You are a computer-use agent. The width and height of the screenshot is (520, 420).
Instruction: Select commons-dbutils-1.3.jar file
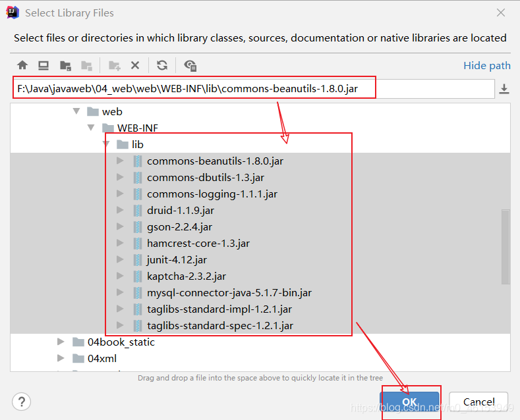pyautogui.click(x=260, y=178)
